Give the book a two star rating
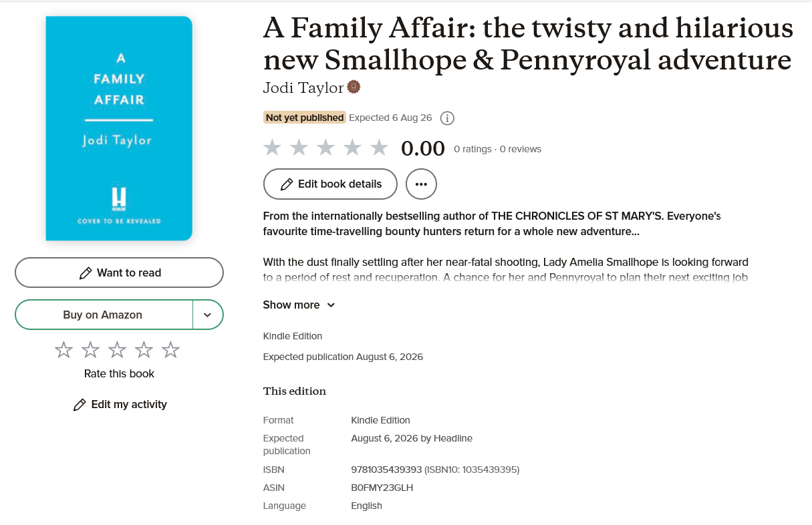The width and height of the screenshot is (812, 525). (90, 349)
